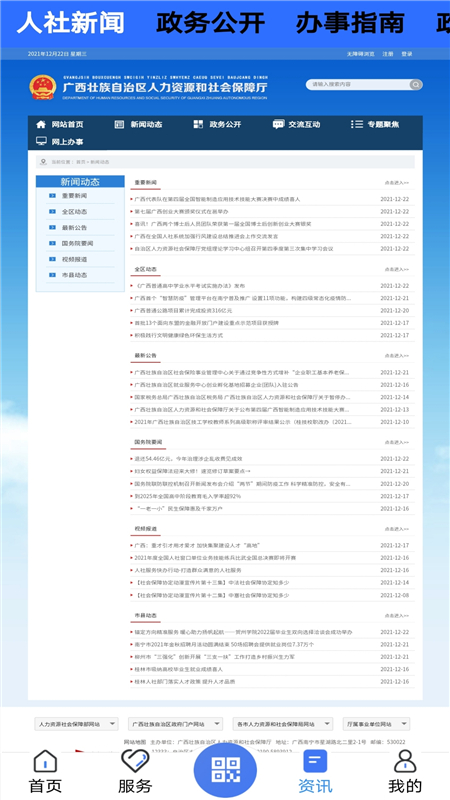
Task: Open the 首页 home tab icon
Action: (45, 761)
